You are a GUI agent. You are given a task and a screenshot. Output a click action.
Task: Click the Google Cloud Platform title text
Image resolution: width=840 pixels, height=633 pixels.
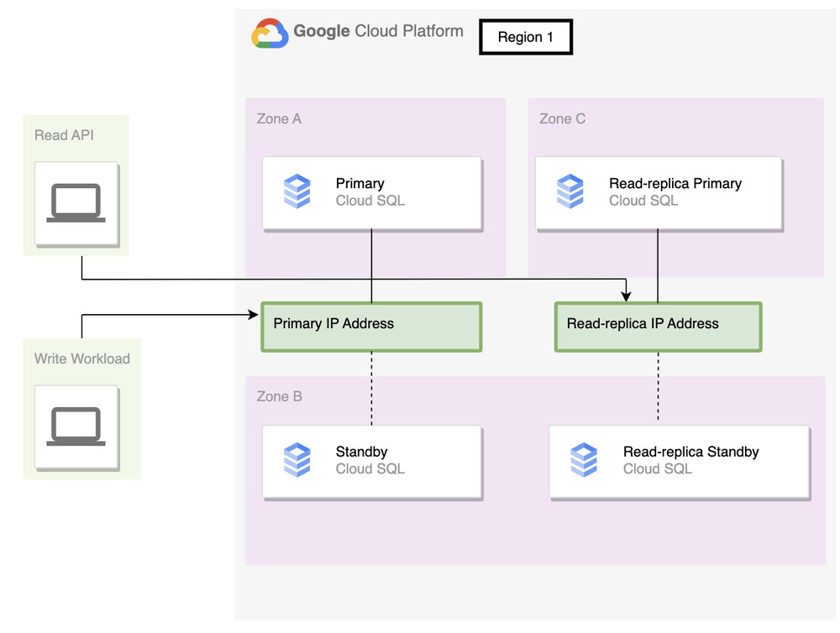378,32
